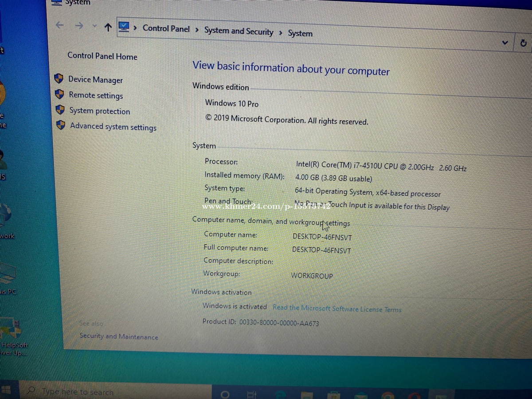Open Cortana from the taskbar circle icon
Viewport: 532px width, 399px height.
point(225,394)
